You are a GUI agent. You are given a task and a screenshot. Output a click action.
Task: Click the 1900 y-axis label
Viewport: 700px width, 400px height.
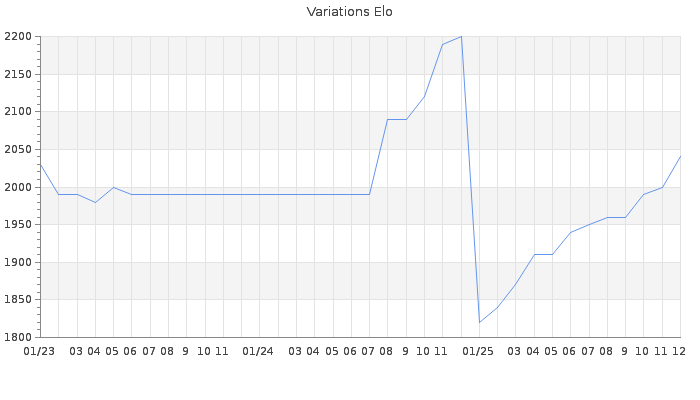pyautogui.click(x=19, y=262)
